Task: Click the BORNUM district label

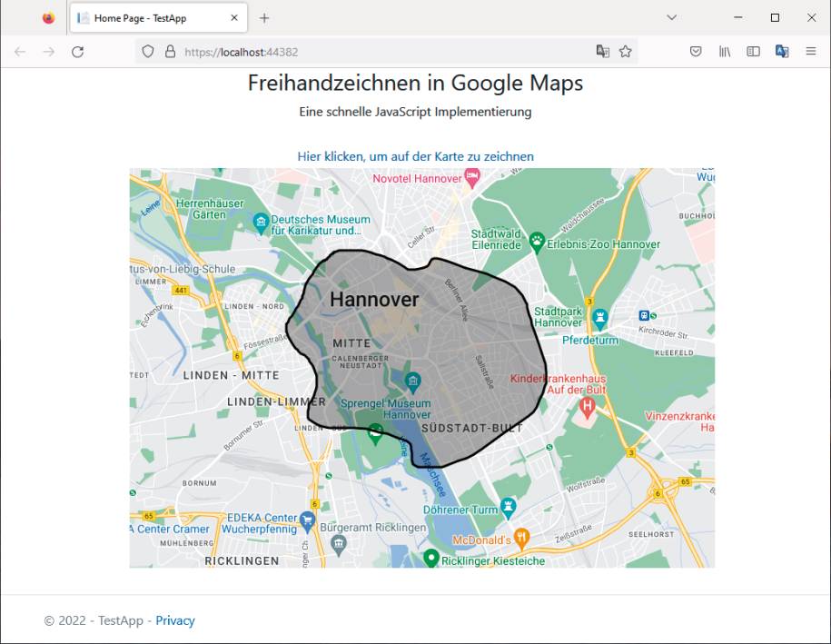Action: pyautogui.click(x=199, y=483)
